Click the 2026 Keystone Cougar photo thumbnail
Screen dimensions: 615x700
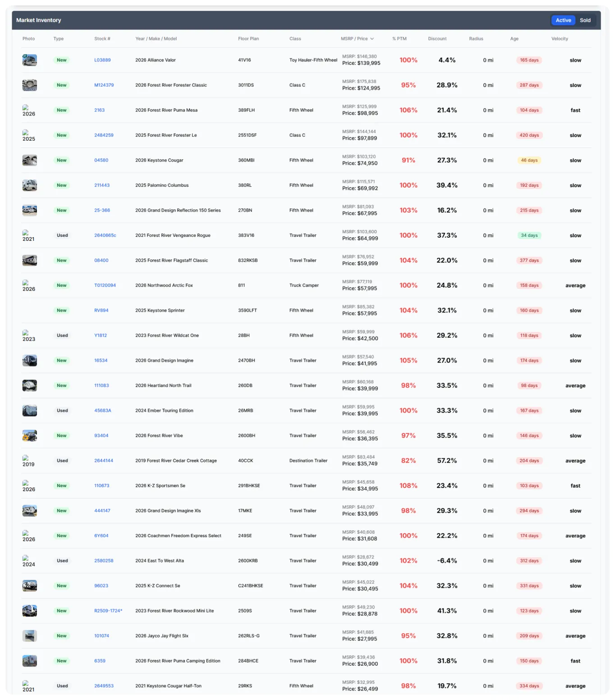[x=29, y=160]
